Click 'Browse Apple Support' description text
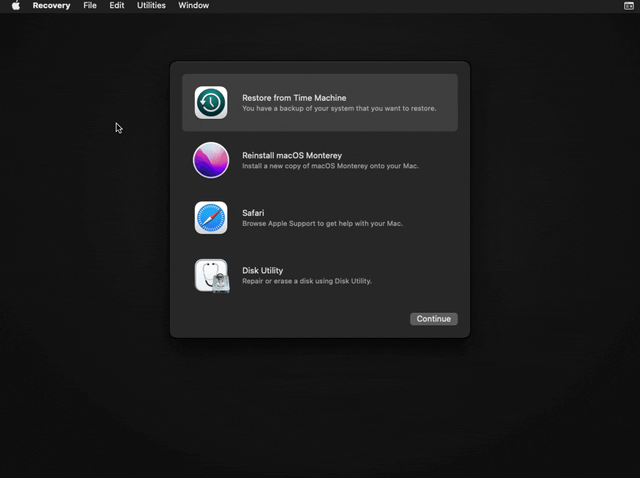 [322, 223]
